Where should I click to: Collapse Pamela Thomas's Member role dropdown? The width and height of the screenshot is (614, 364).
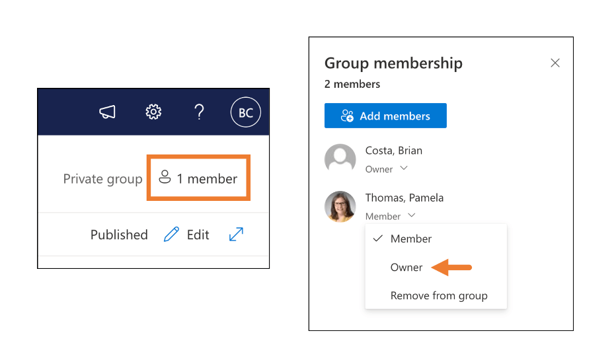point(411,215)
